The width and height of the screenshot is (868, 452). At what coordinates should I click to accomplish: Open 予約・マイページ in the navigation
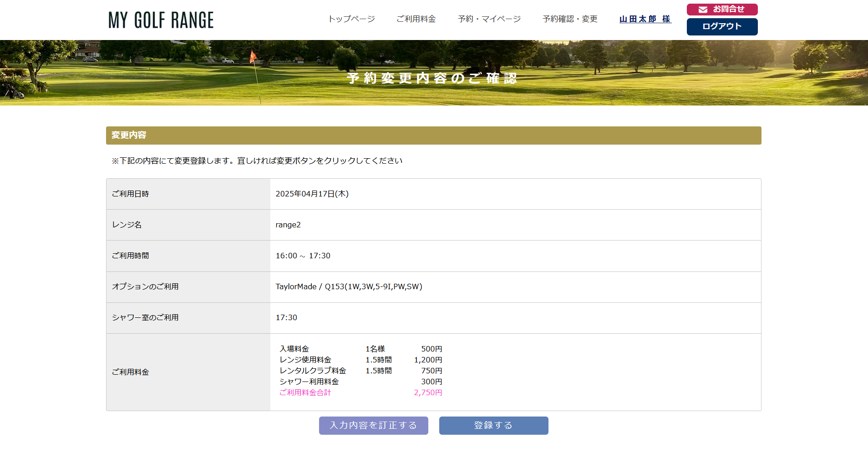tap(489, 19)
